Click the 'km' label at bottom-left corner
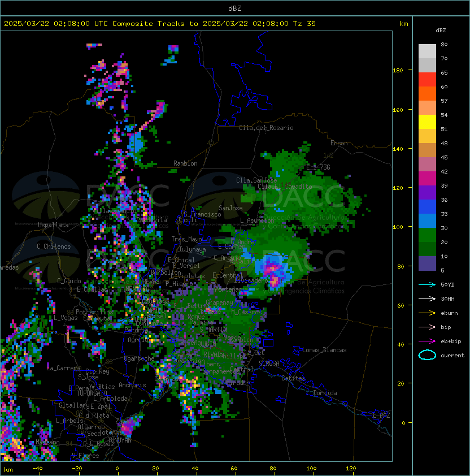The image size is (470, 476). pos(8,470)
